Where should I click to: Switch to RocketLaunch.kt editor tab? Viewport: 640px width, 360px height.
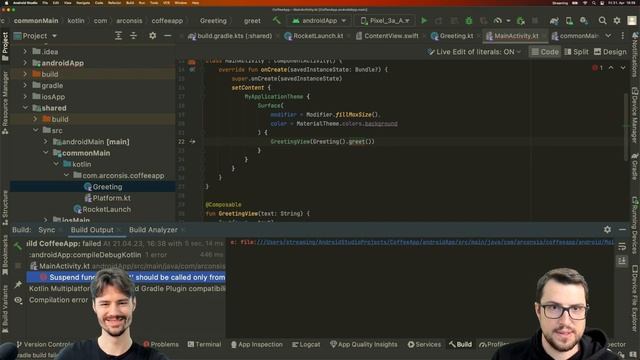pos(313,36)
